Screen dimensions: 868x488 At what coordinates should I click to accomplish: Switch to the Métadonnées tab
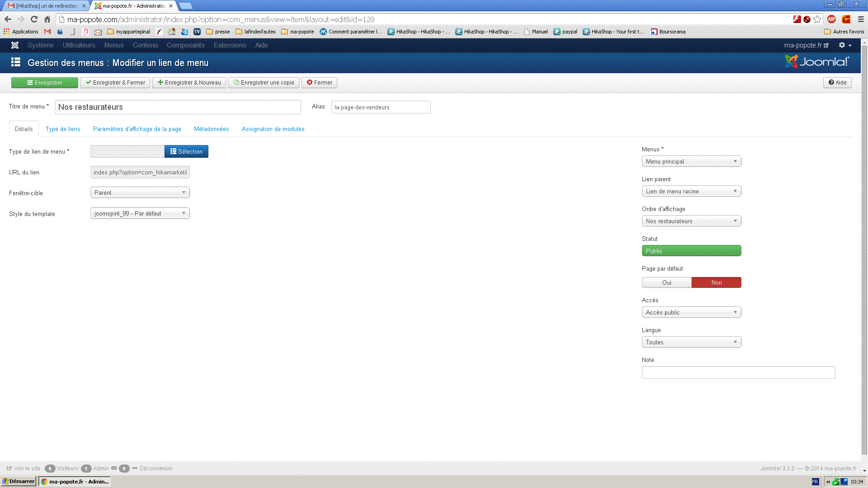[211, 129]
